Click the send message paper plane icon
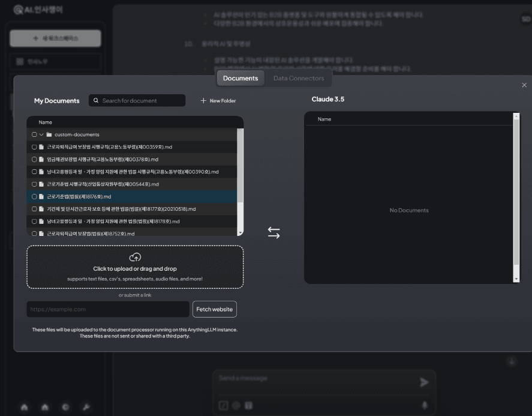The width and height of the screenshot is (532, 416). coord(424,382)
